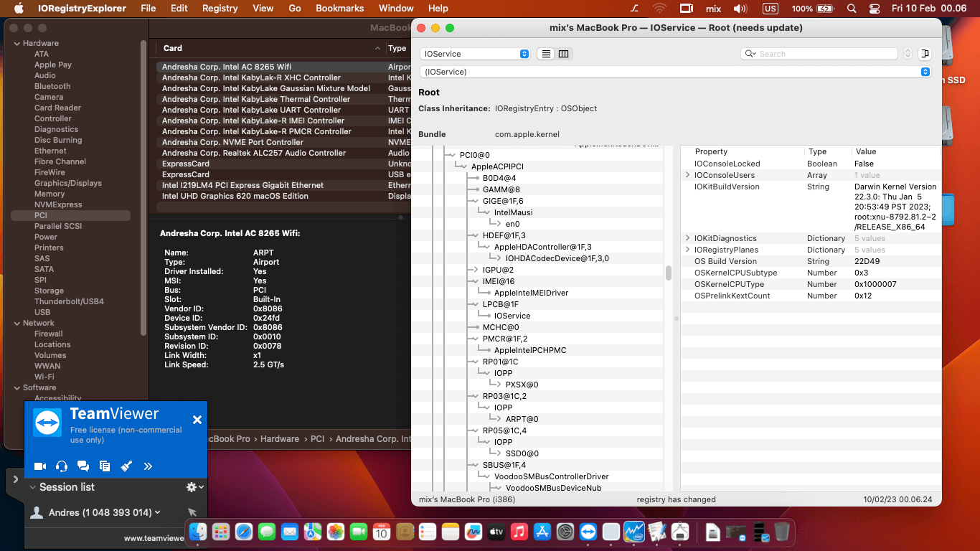980x551 pixels.
Task: Open the IOService plane dropdown
Action: (x=474, y=54)
